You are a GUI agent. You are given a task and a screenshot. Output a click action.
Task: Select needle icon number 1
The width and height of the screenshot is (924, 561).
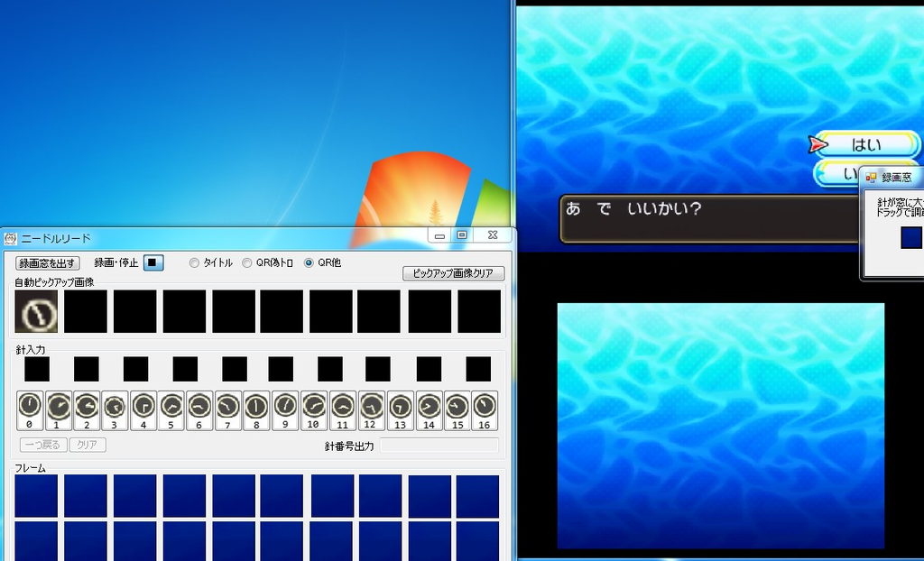point(59,410)
